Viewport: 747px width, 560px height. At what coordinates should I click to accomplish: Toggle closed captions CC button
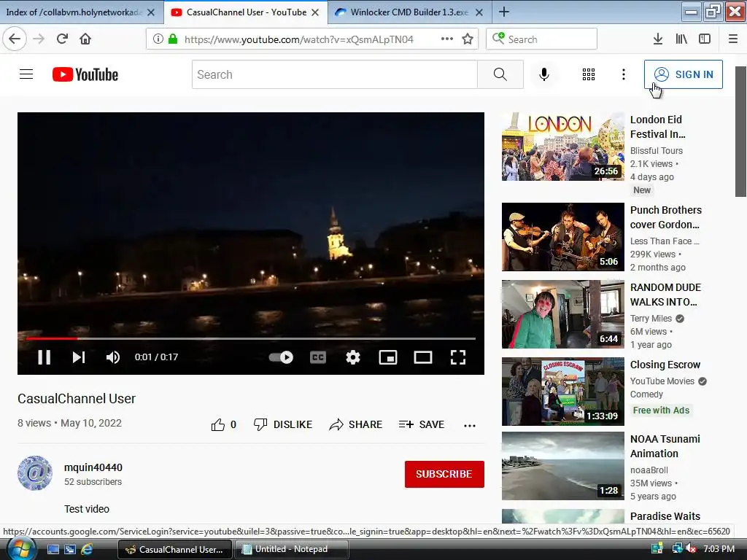click(318, 357)
